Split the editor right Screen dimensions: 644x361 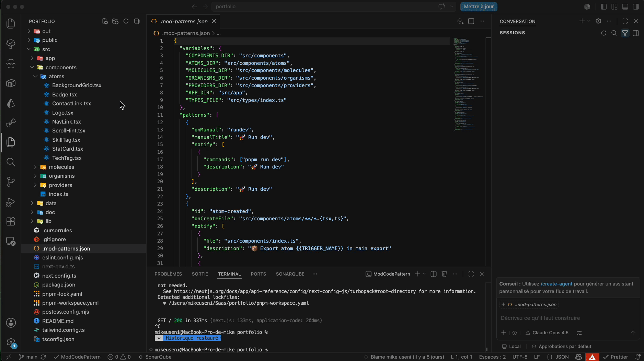coord(471,21)
